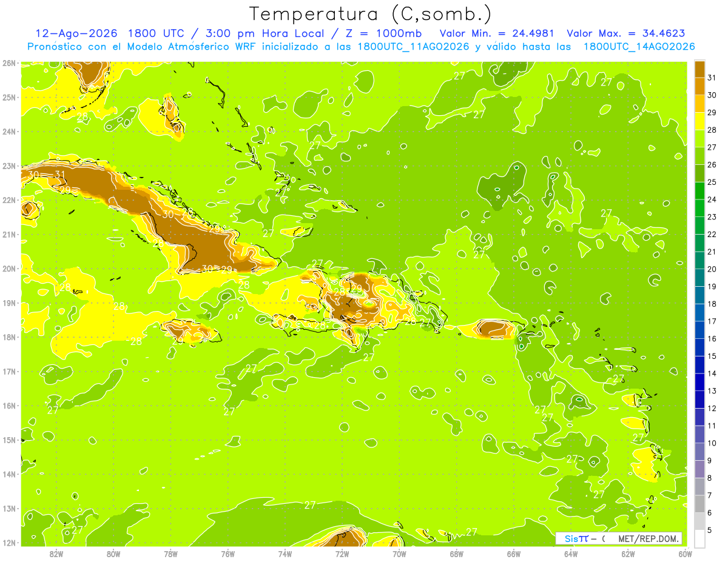The image size is (728, 562).
Task: Click '3:00 pm Hora Local' text
Action: coord(265,33)
